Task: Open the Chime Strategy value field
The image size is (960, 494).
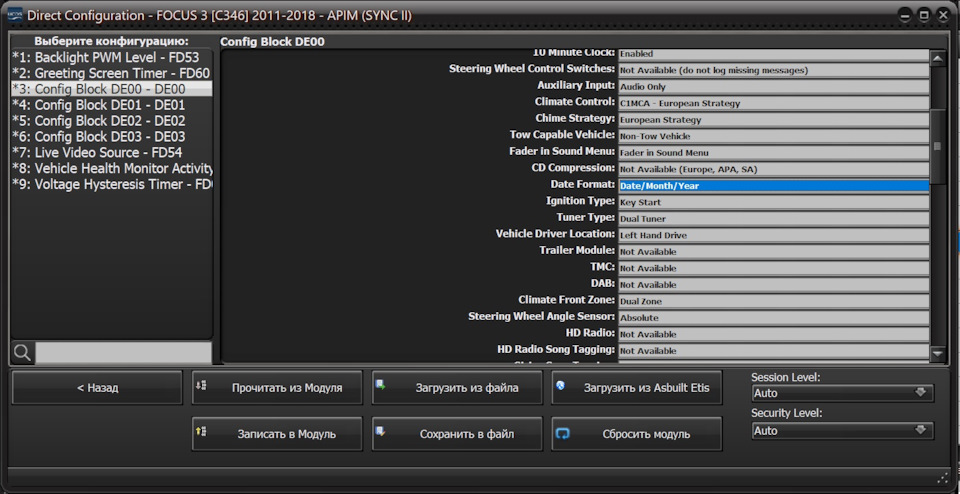Action: (773, 119)
